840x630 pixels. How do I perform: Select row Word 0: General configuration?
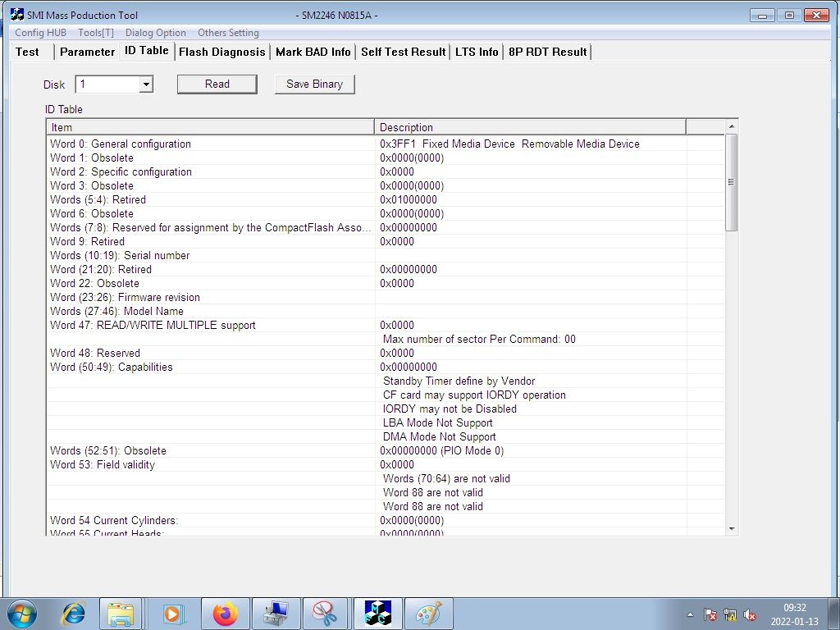click(386, 144)
